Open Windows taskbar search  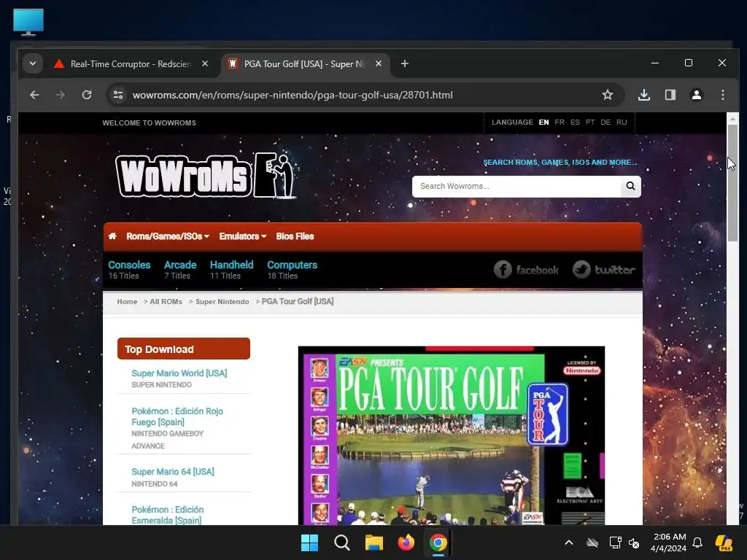pos(342,542)
